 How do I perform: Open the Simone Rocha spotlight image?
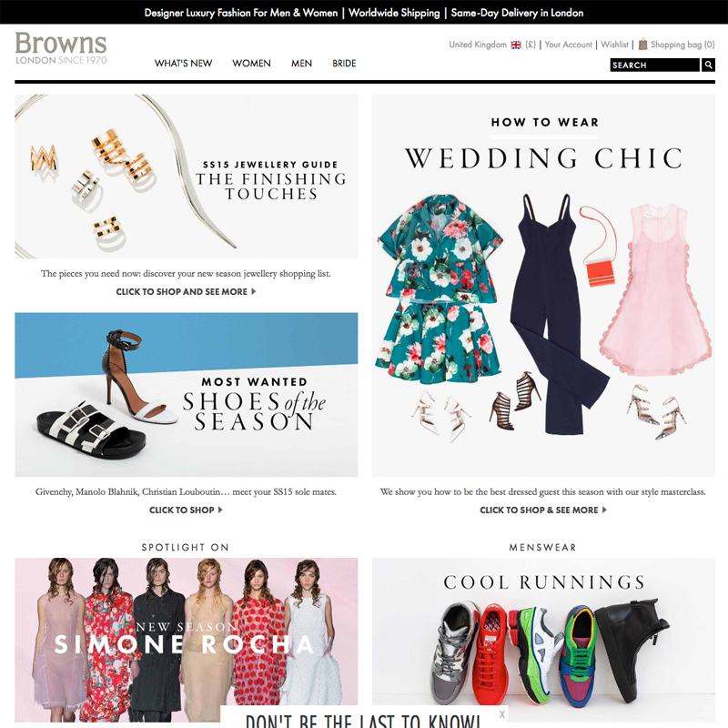[x=187, y=640]
